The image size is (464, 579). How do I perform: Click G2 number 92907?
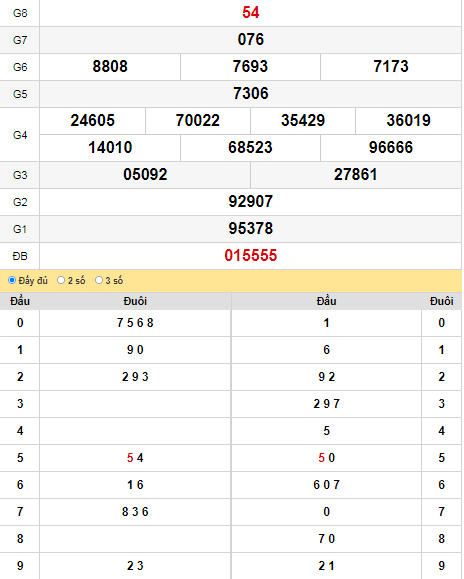pyautogui.click(x=251, y=202)
